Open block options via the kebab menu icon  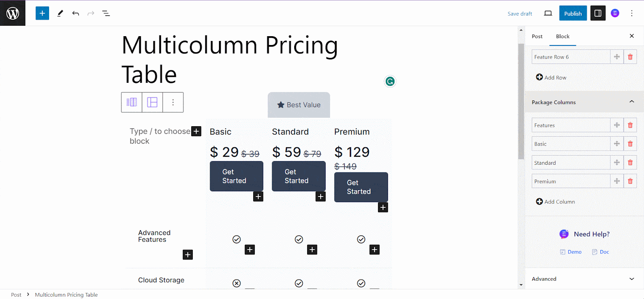coord(173,102)
